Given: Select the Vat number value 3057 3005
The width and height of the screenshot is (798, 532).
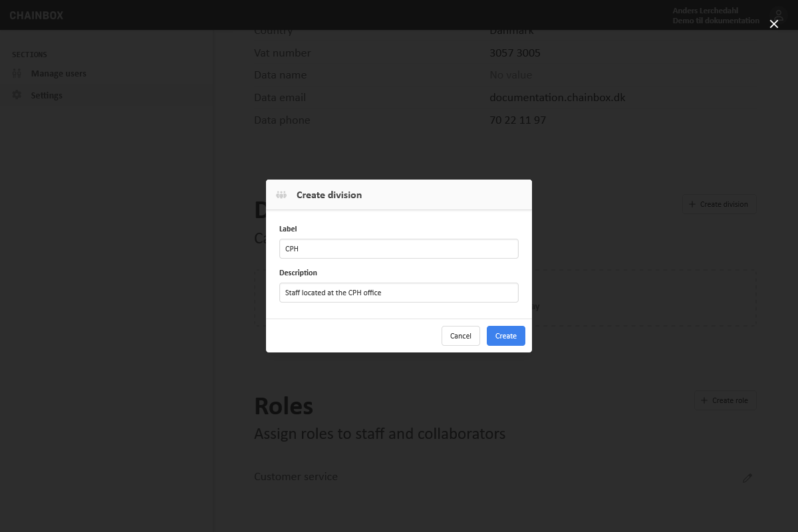Looking at the screenshot, I should click(x=515, y=53).
